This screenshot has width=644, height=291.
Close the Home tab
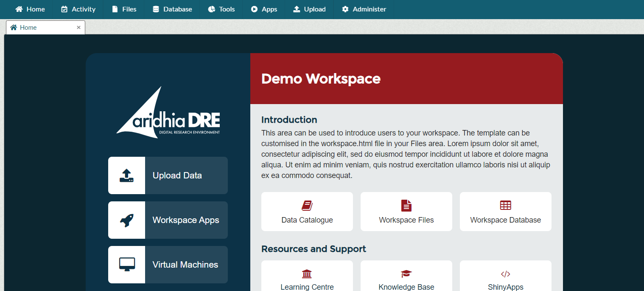[78, 28]
